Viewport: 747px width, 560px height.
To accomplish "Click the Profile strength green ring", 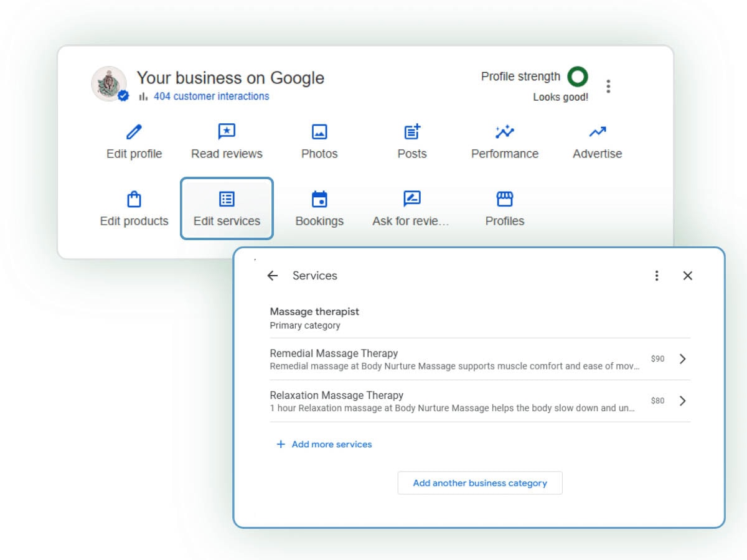I will pyautogui.click(x=578, y=77).
